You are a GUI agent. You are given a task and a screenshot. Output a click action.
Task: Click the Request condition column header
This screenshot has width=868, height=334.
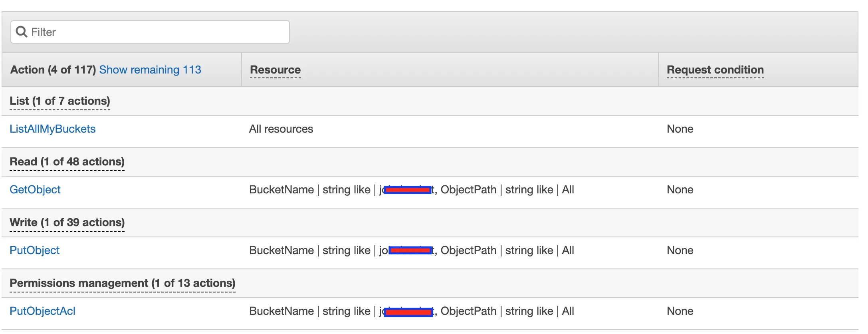coord(715,70)
